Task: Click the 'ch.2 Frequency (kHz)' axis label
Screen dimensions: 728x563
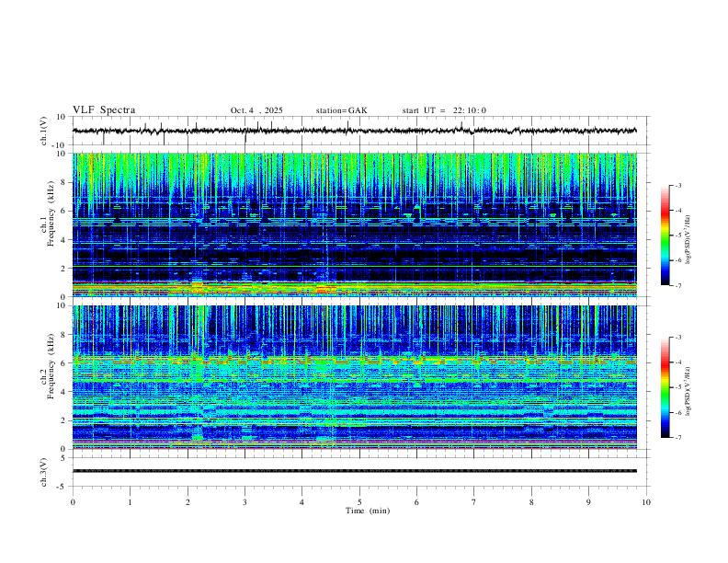Action: tap(48, 365)
